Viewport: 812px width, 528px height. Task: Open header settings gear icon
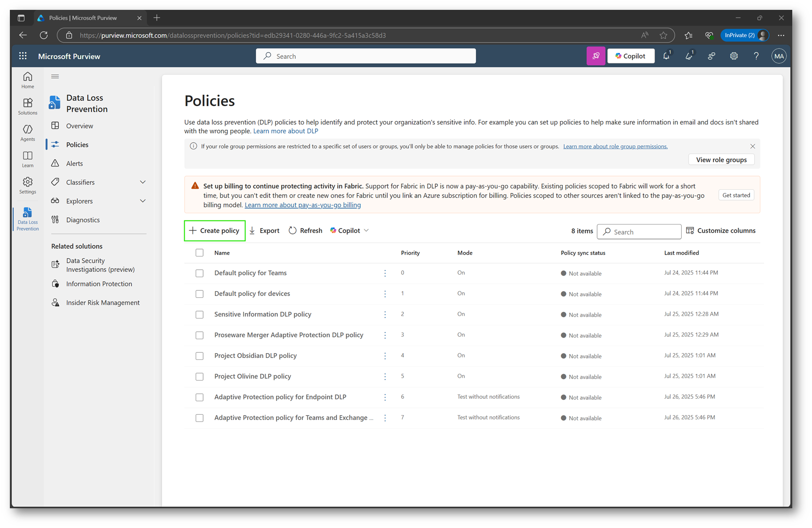[734, 56]
